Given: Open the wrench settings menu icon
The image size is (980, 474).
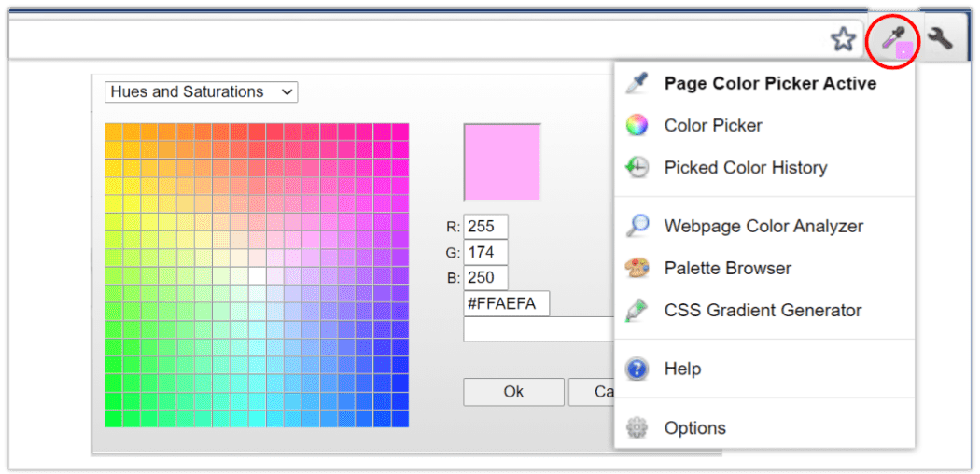Looking at the screenshot, I should pyautogui.click(x=939, y=39).
